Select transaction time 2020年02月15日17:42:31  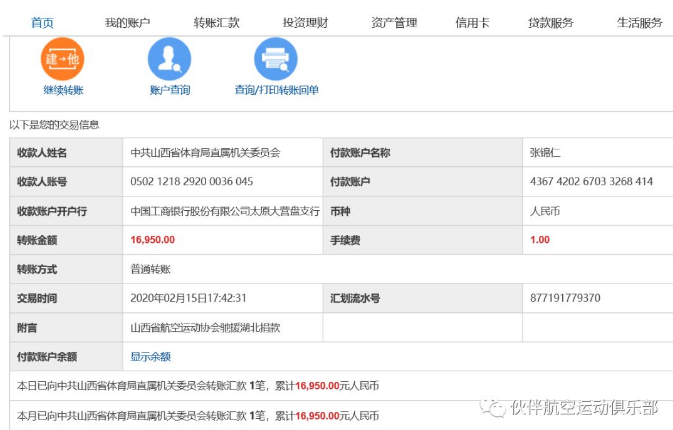[188, 298]
